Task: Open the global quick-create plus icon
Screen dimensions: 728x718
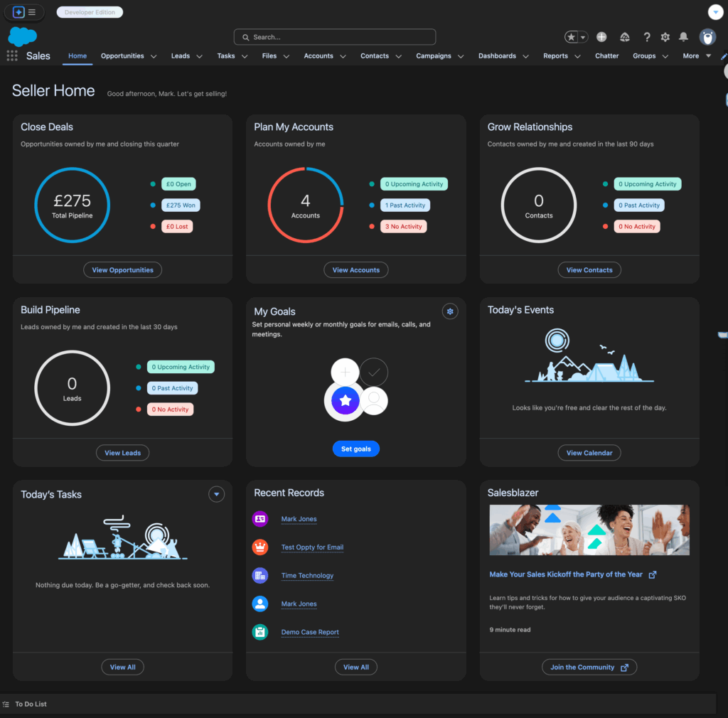Action: click(601, 36)
